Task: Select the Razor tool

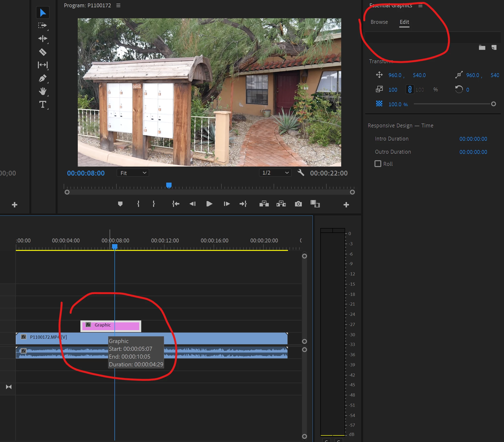Action: pos(43,52)
